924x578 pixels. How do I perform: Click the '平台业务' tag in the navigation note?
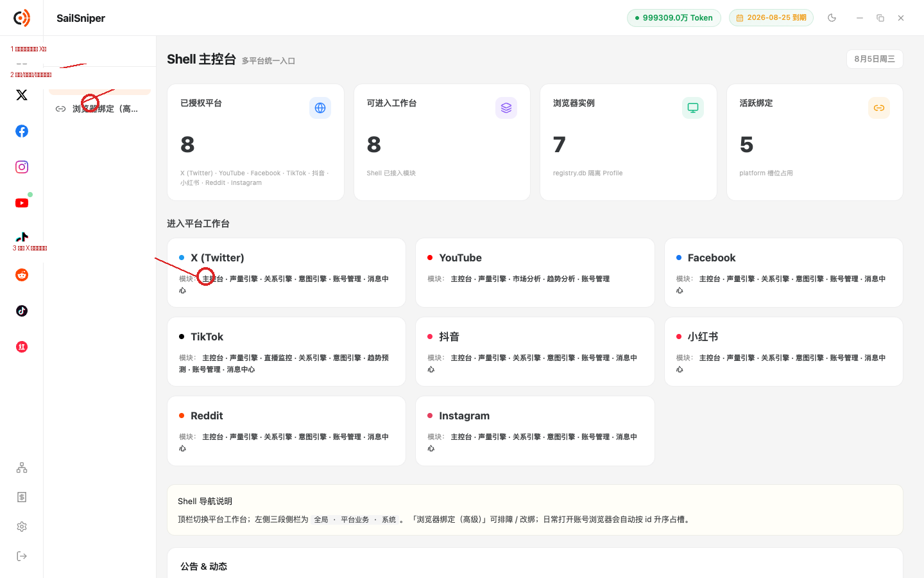(355, 520)
